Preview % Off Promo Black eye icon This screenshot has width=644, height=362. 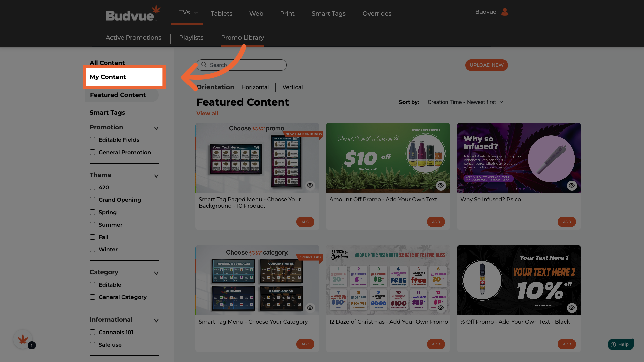coord(572,308)
